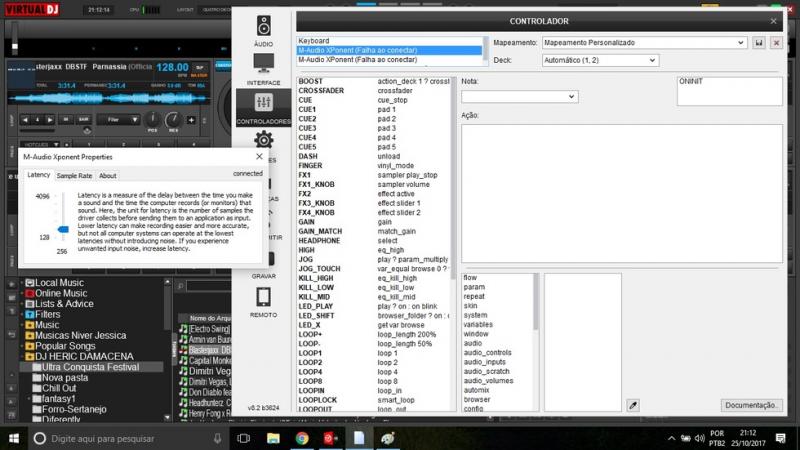The image size is (800, 450).
Task: Click the plus button beside deck knobs
Action: coord(191,120)
